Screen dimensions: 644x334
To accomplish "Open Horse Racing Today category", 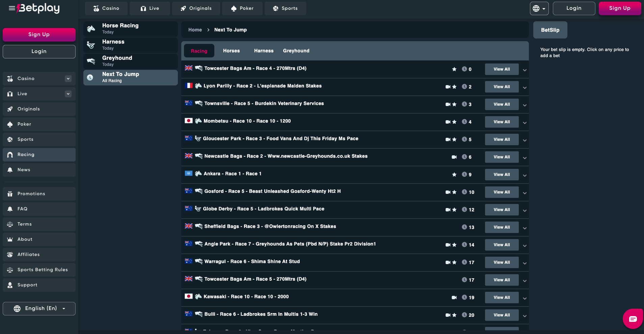I will [131, 29].
